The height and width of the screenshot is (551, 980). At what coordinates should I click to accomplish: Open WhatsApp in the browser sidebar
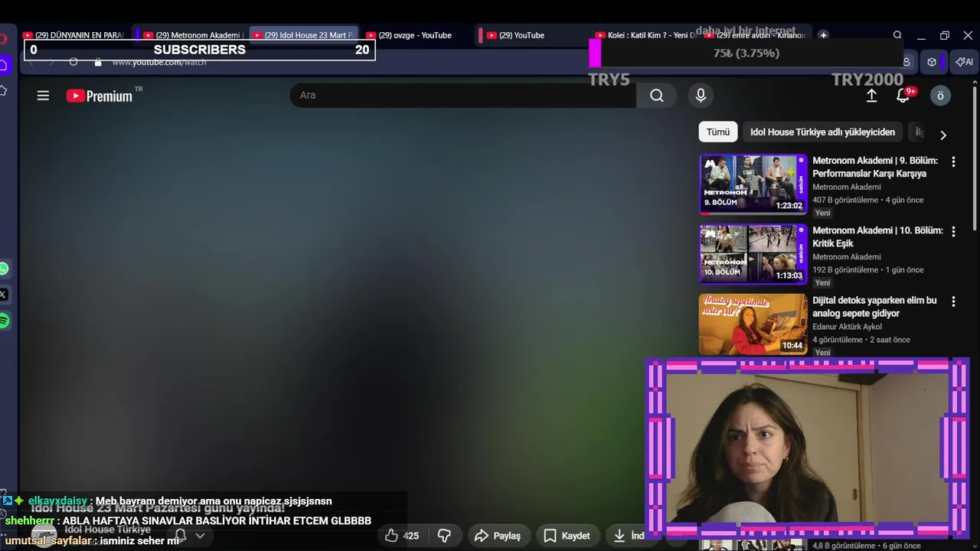4,269
